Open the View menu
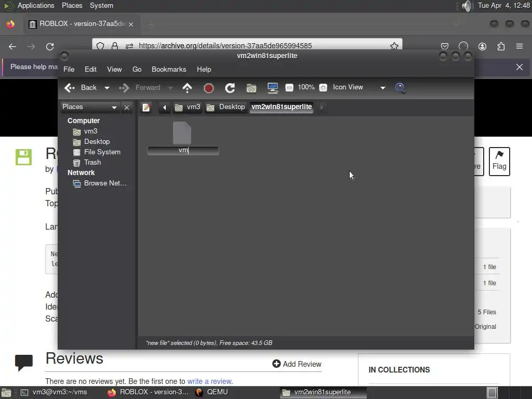532x399 pixels. (x=114, y=70)
